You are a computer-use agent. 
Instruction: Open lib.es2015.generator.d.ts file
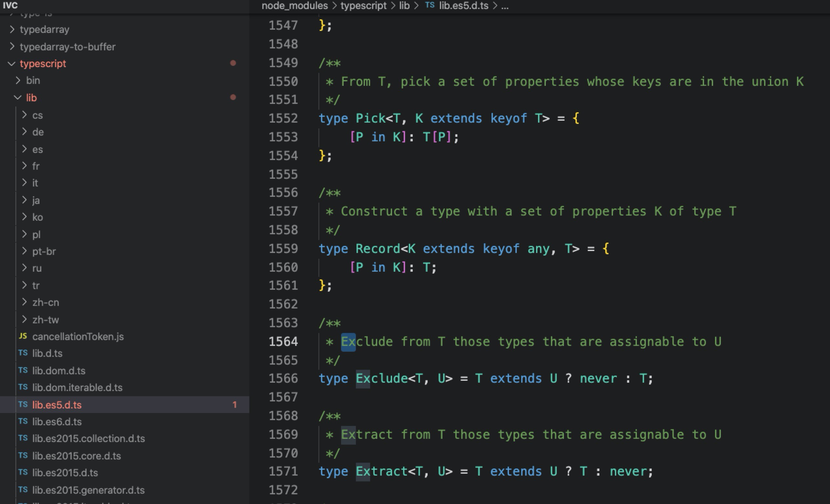(x=88, y=490)
